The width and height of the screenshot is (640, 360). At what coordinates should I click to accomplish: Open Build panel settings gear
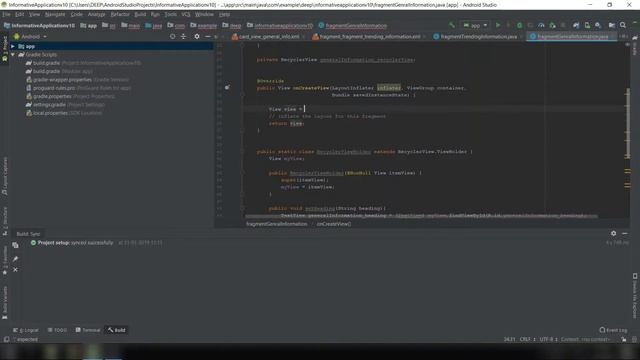tap(613, 233)
